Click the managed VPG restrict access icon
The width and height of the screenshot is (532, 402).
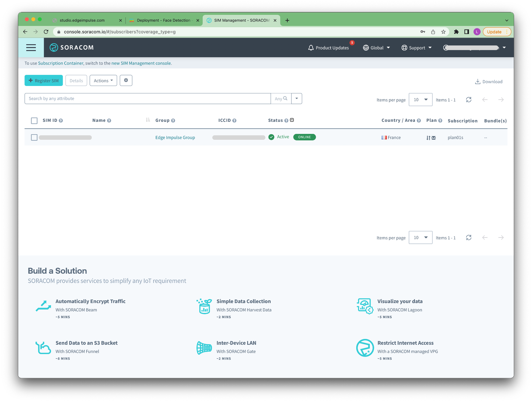[x=365, y=348]
